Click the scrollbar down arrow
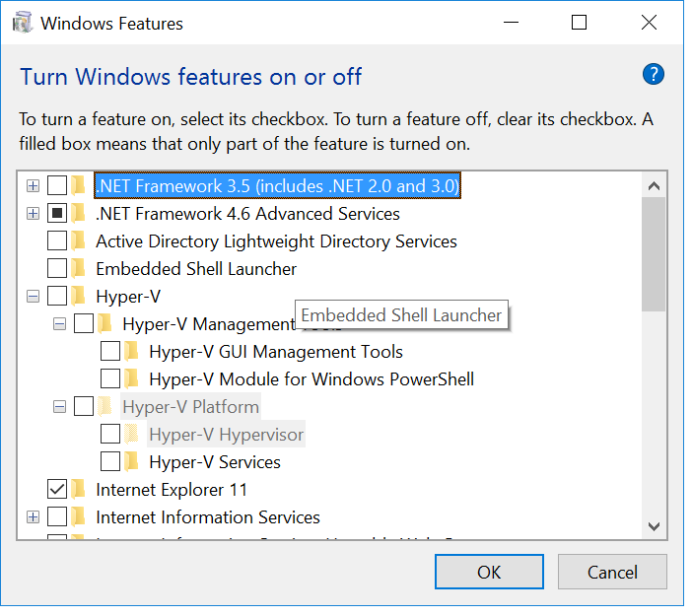 coord(654,526)
